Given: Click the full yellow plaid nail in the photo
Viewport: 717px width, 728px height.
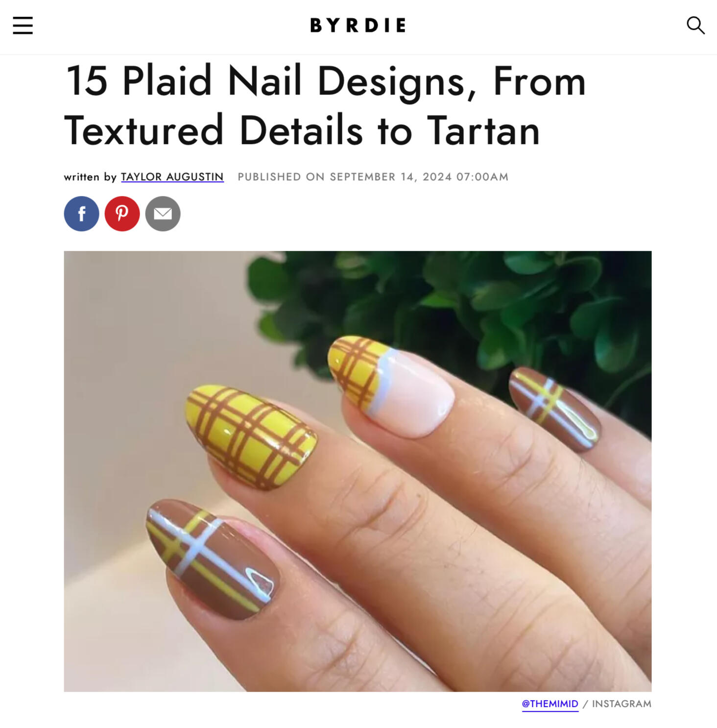Looking at the screenshot, I should (251, 437).
